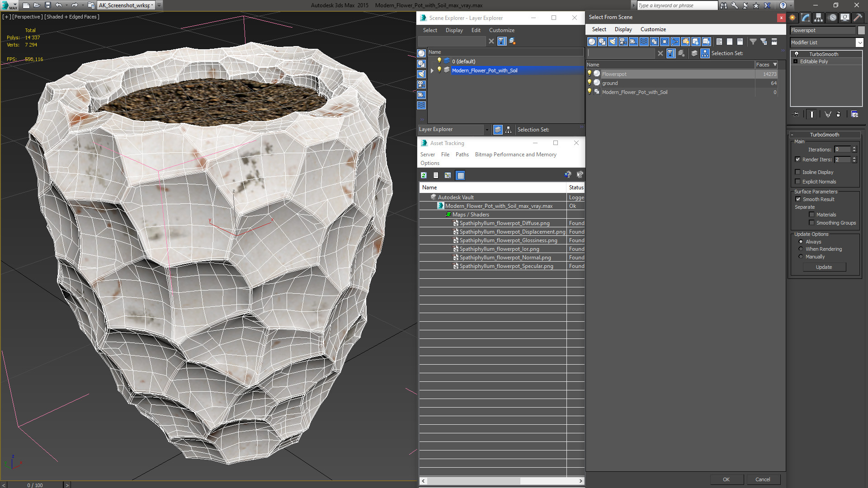Image resolution: width=868 pixels, height=488 pixels.
Task: Toggle Display Bone Objects in Select From Scene
Action: (x=675, y=42)
